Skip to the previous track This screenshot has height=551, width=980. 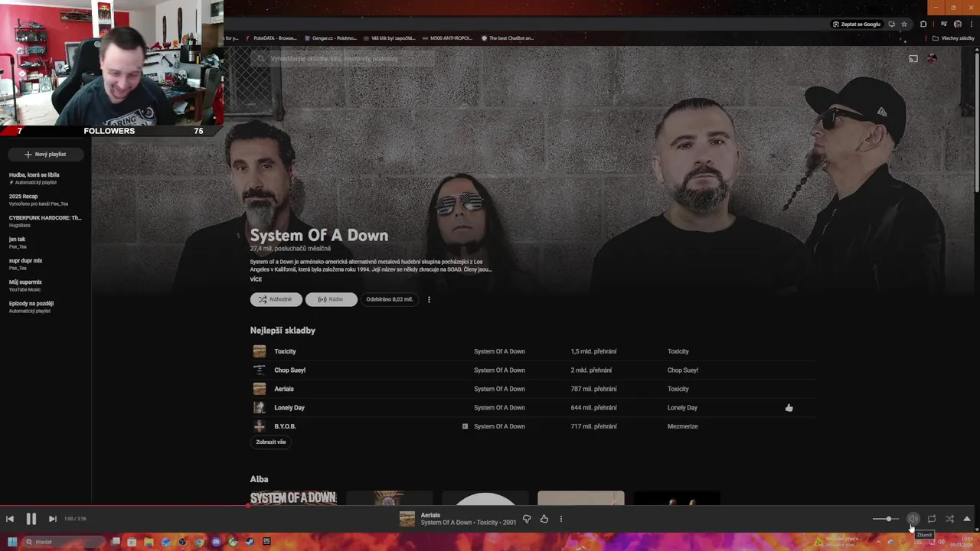point(10,519)
